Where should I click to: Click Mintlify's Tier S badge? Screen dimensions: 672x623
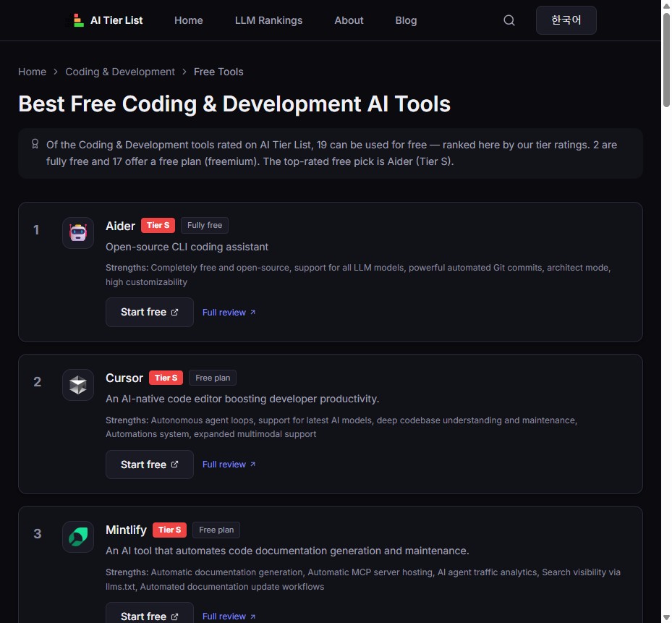coord(170,530)
